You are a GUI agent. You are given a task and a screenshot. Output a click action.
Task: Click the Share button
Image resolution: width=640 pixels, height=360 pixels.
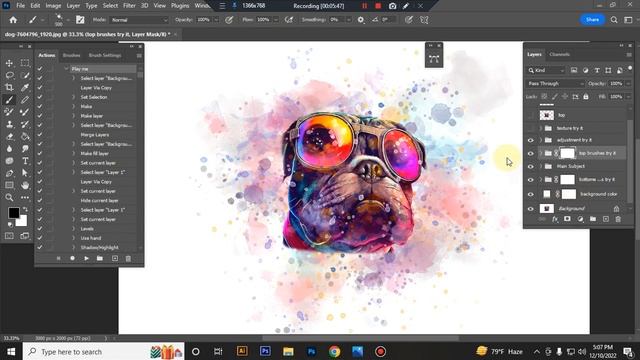[592, 20]
